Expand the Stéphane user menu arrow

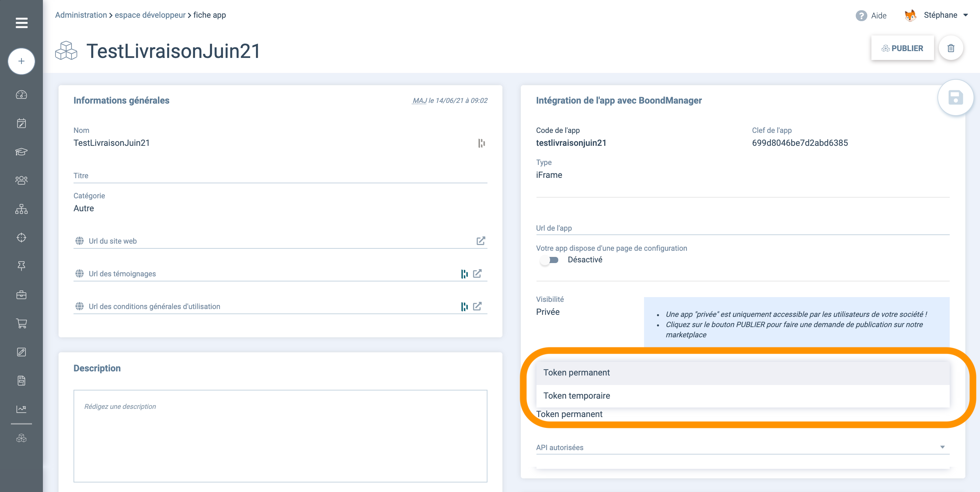click(966, 15)
